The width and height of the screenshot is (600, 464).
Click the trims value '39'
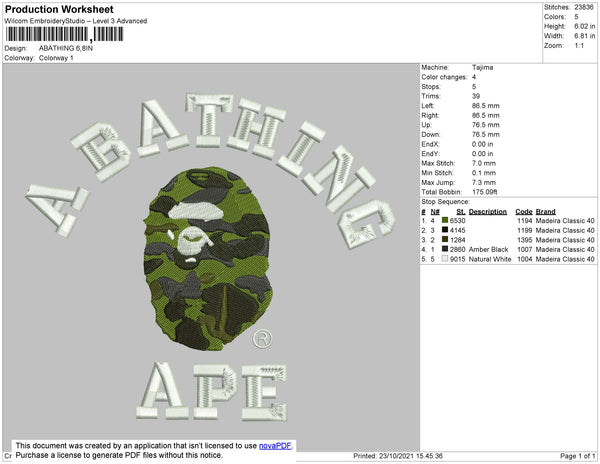(x=476, y=96)
